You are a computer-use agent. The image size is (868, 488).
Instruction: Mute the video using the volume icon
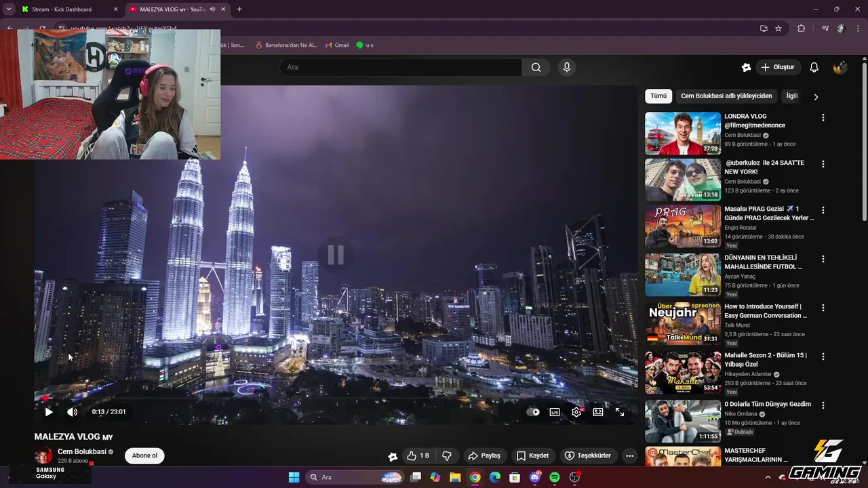pos(73,411)
